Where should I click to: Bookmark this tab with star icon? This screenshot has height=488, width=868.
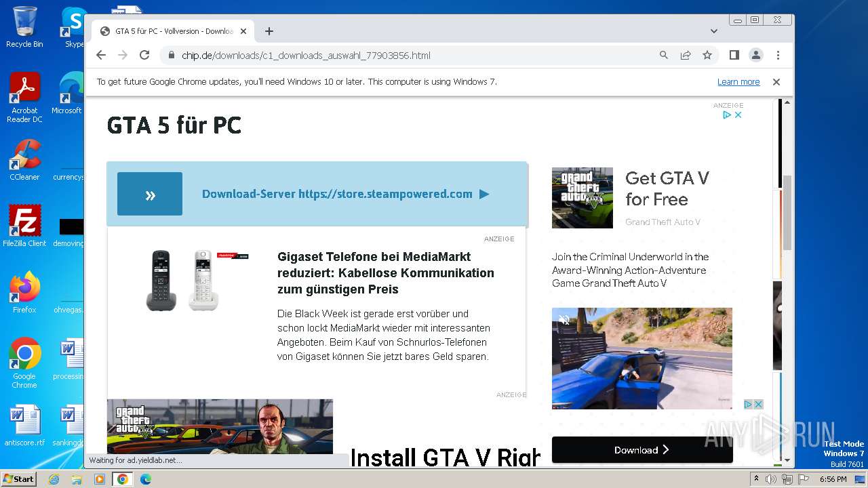(707, 55)
